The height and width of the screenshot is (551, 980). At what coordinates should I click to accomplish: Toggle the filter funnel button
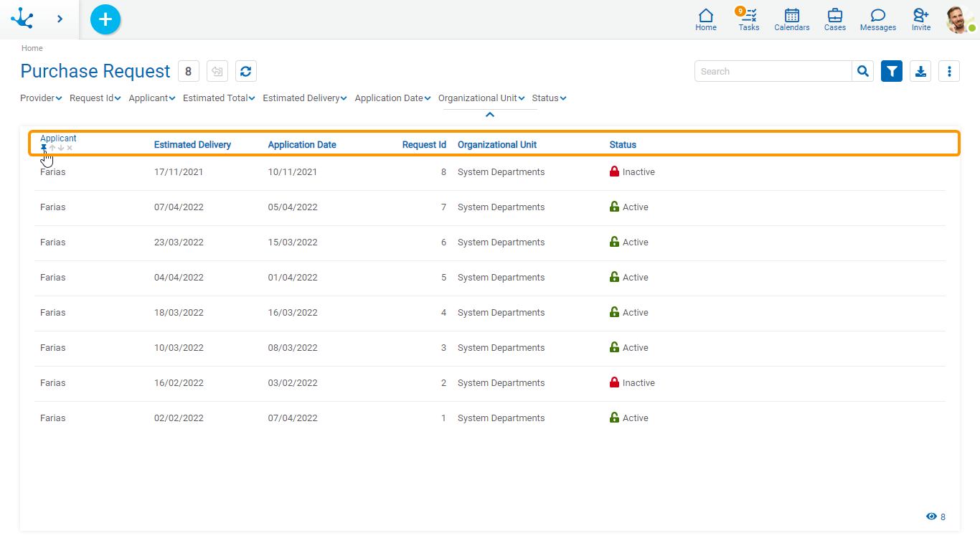coord(892,71)
